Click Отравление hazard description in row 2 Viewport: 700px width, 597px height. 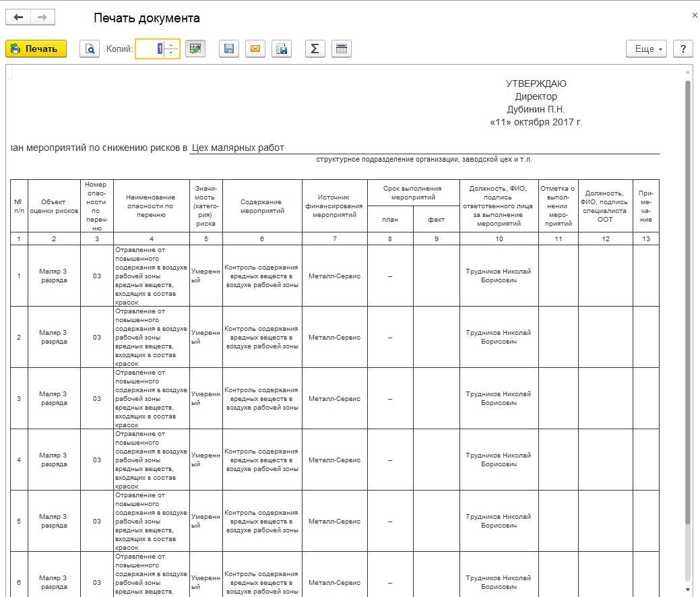(x=152, y=338)
